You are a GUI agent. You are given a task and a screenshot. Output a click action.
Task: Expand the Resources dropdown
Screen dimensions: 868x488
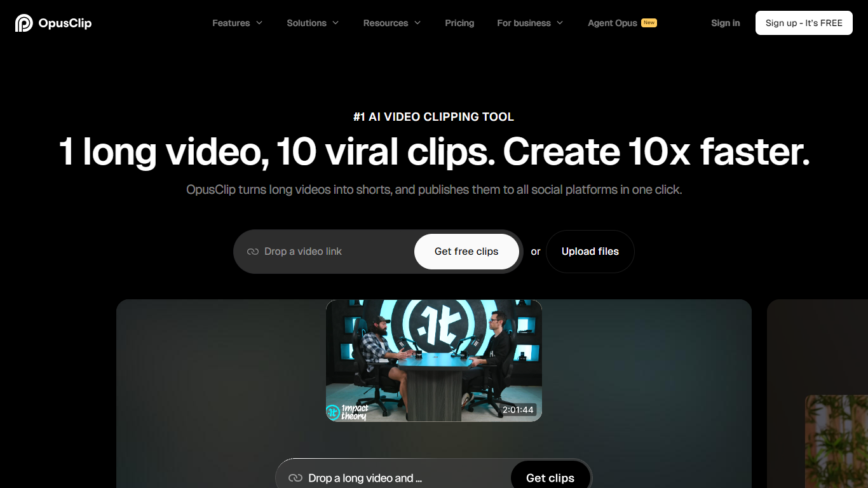coord(392,23)
